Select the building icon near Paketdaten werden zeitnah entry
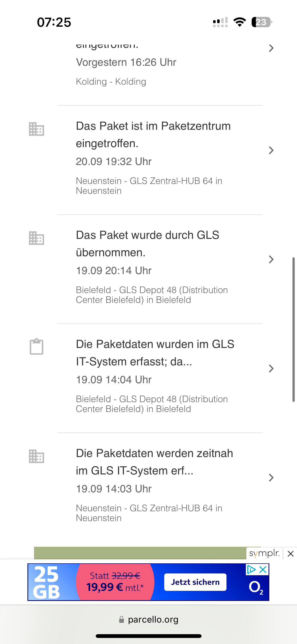 (37, 456)
